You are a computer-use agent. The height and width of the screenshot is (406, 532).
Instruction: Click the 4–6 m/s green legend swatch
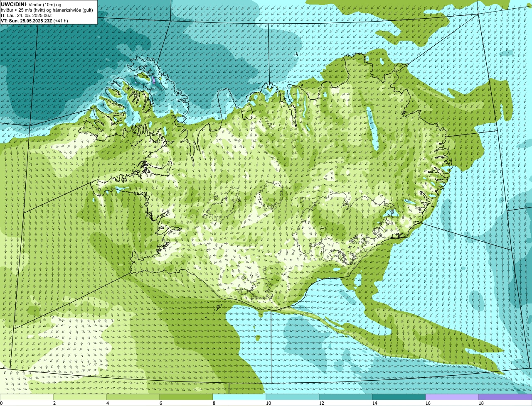click(x=133, y=397)
